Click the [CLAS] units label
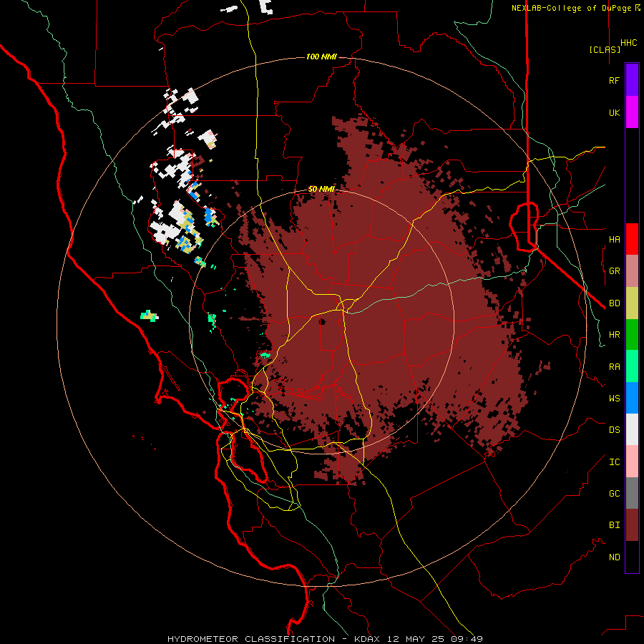644x644 pixels. pyautogui.click(x=605, y=49)
